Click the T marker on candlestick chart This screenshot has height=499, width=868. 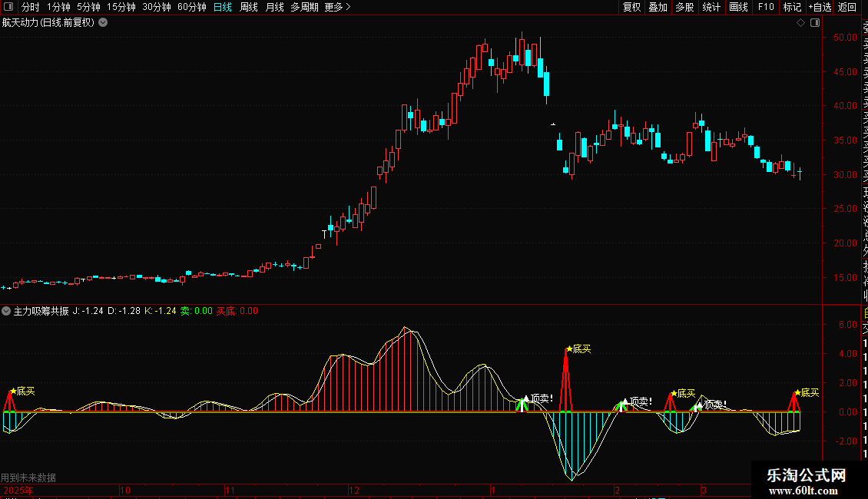[x=324, y=235]
